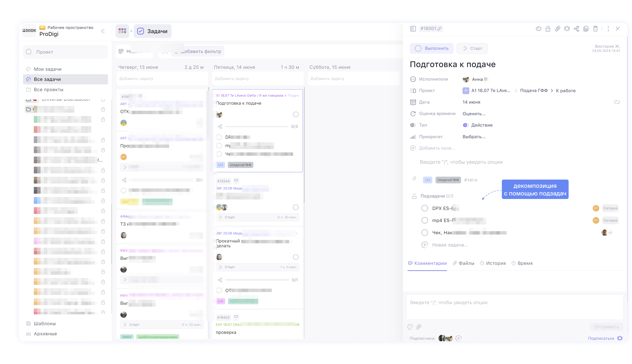Click the bell icon next to Подписаться
Viewport: 632px width, 364px height.
click(620, 338)
